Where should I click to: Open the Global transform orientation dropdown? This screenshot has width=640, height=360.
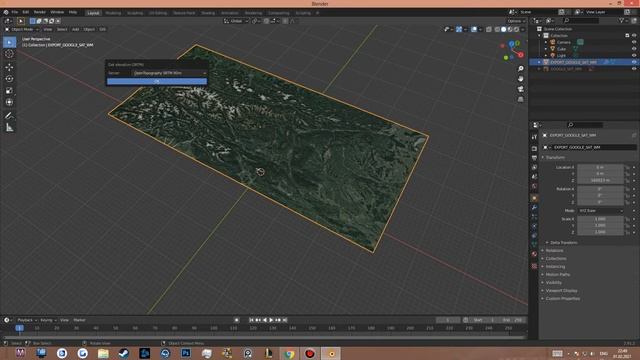pyautogui.click(x=236, y=21)
